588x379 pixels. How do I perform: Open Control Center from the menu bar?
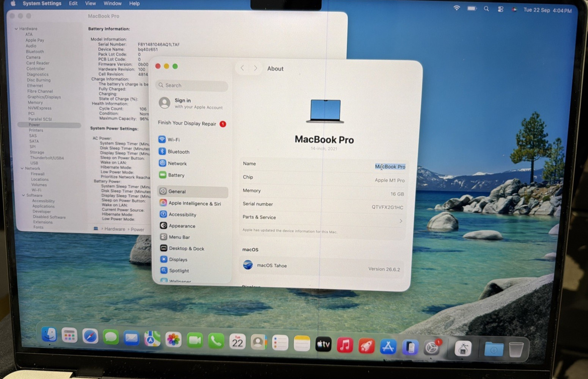tap(500, 9)
